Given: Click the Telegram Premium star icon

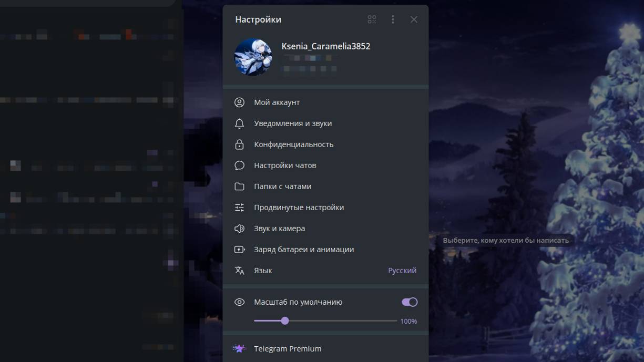Looking at the screenshot, I should [239, 348].
